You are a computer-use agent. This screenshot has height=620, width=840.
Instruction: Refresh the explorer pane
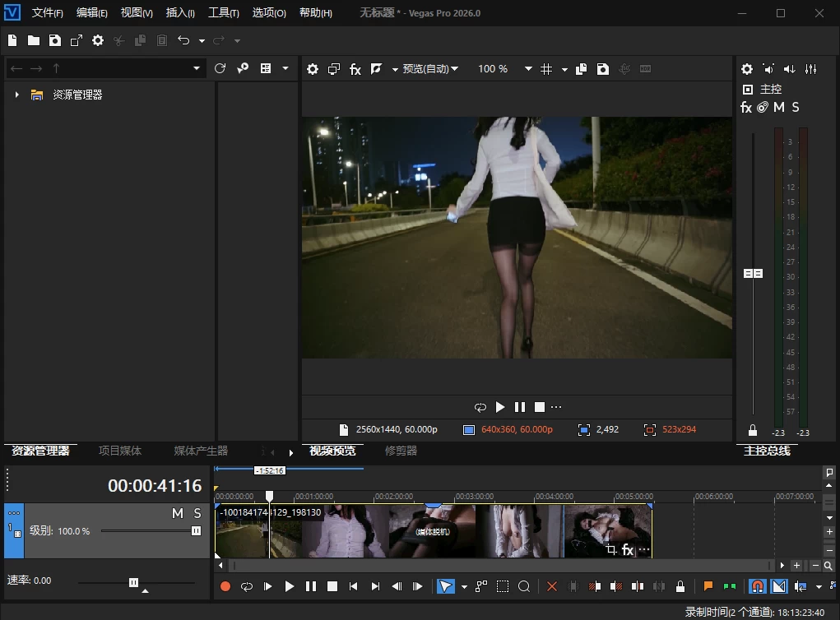click(220, 68)
